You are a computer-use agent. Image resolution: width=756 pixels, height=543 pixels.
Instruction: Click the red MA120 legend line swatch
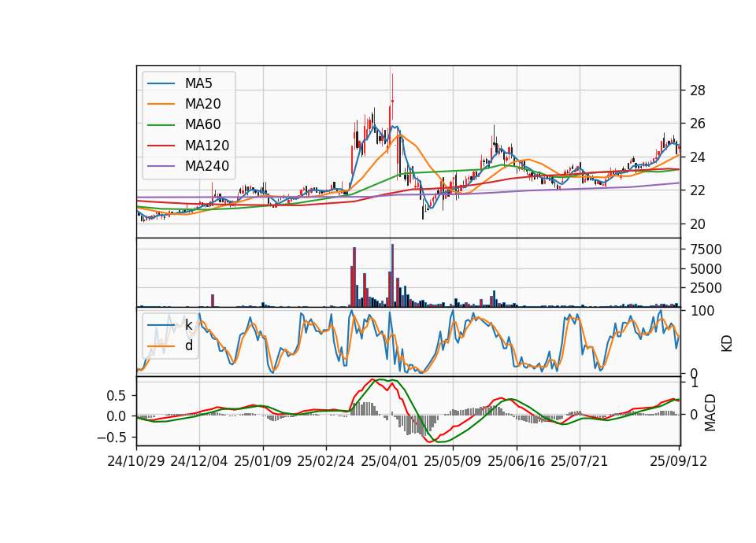161,146
